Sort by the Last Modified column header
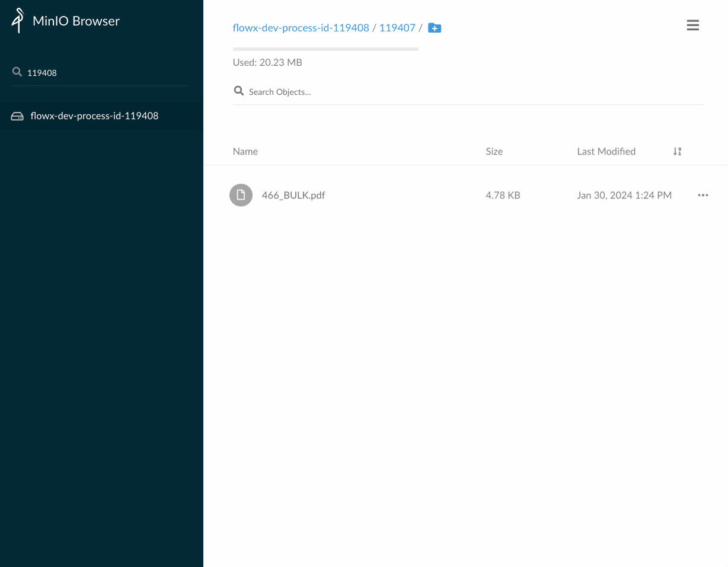Viewport: 728px width, 567px height. click(x=606, y=152)
